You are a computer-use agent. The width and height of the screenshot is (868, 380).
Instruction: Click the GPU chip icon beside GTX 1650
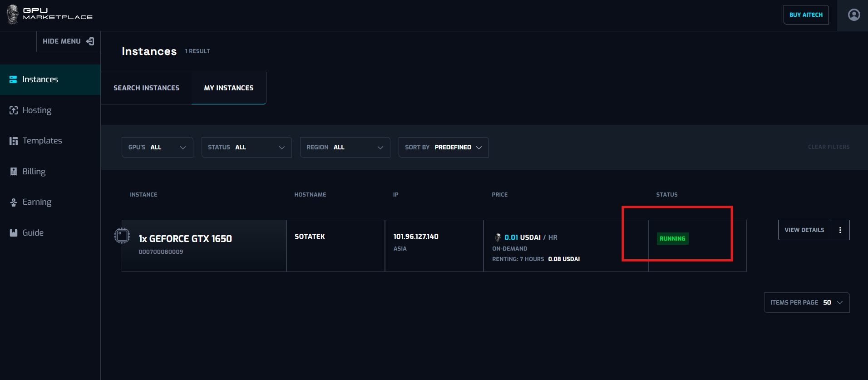(122, 236)
